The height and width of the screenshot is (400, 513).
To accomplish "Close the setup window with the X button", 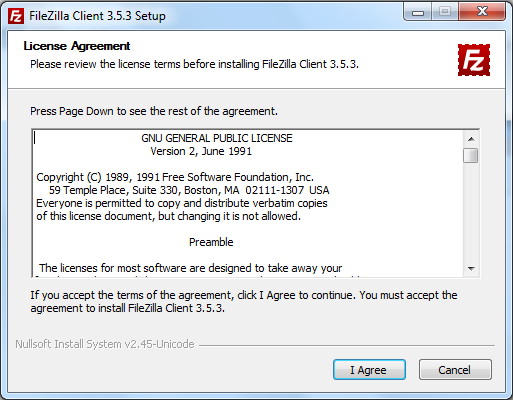I will pos(482,12).
